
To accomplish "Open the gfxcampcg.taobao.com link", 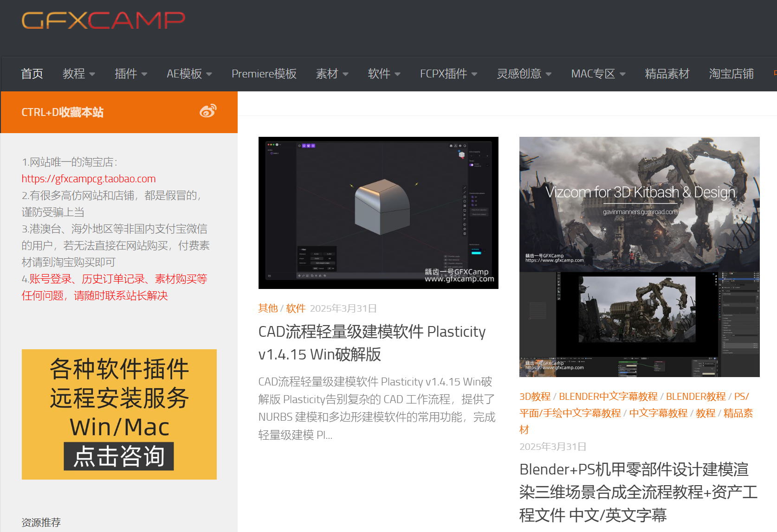I will [x=89, y=179].
